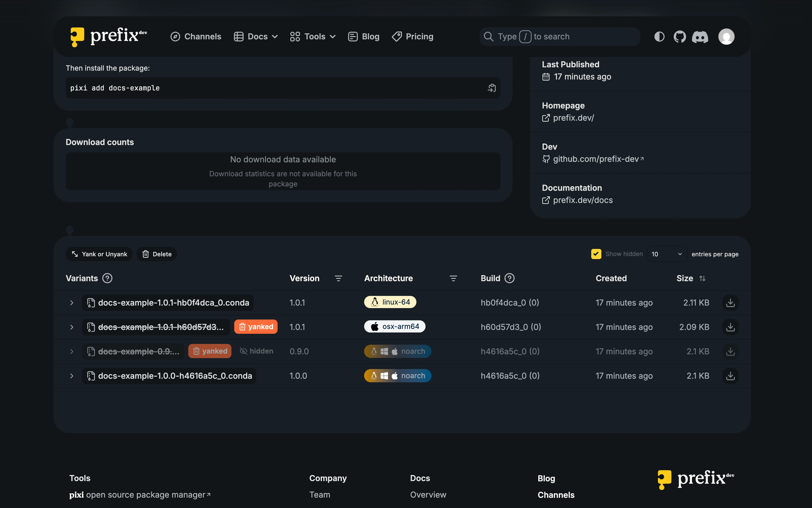Select the struck-through docs-example-0.9 file name

(139, 352)
